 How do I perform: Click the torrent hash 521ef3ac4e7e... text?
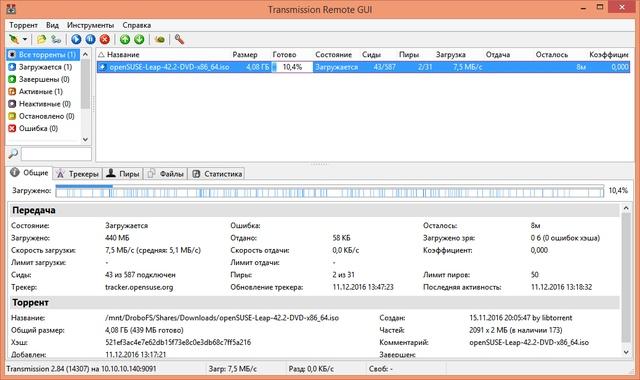178,342
